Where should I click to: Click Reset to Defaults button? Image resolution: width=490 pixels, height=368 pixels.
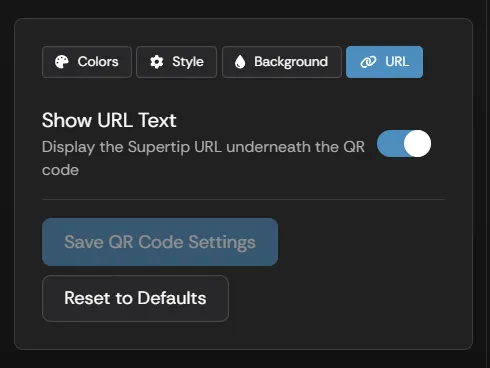[135, 298]
